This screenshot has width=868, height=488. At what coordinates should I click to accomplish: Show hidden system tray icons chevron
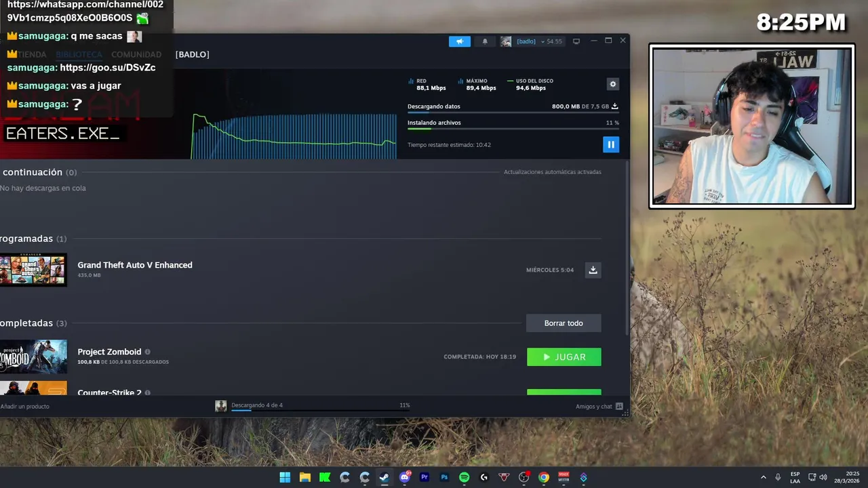point(764,477)
